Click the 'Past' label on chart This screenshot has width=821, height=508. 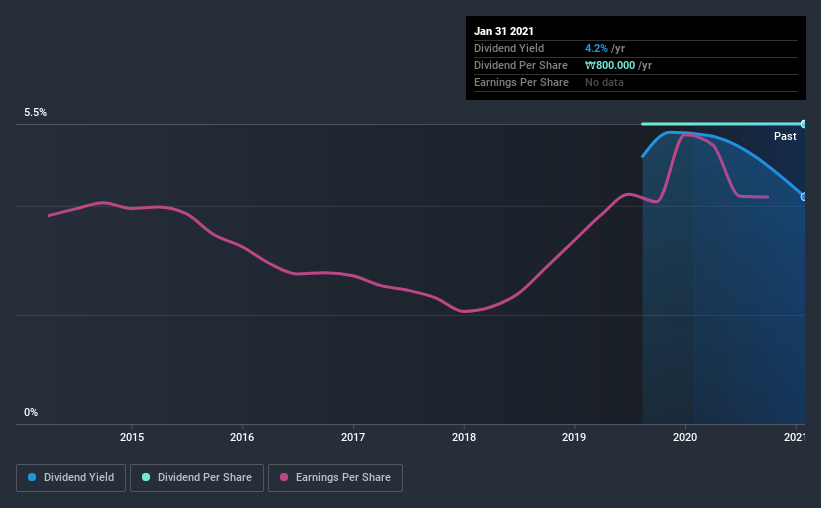pos(785,136)
